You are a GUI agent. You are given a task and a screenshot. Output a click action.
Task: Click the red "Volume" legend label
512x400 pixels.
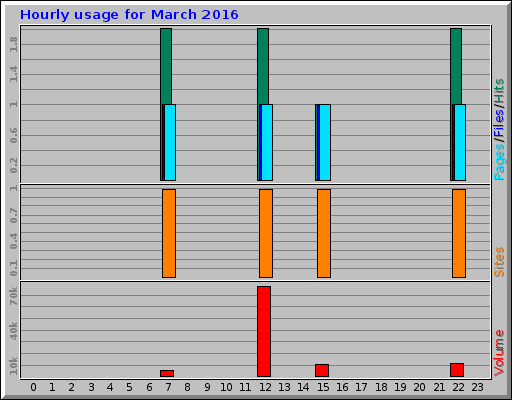pyautogui.click(x=499, y=353)
